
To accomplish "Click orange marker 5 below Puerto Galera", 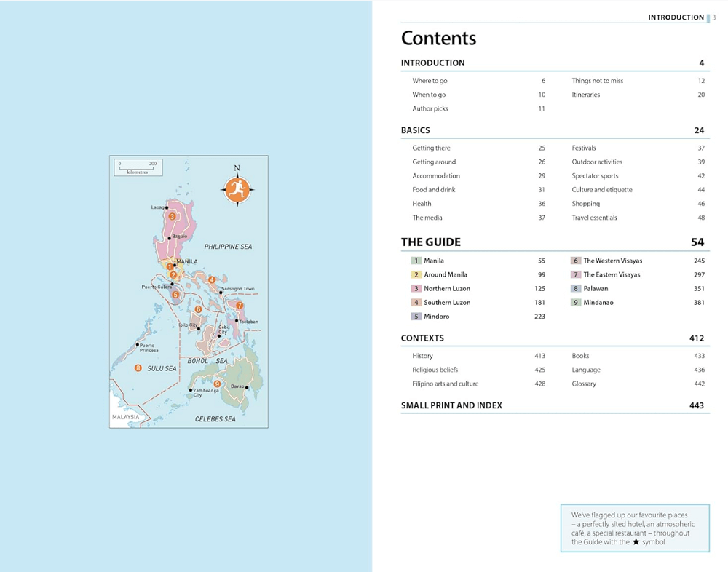I will pos(175,295).
